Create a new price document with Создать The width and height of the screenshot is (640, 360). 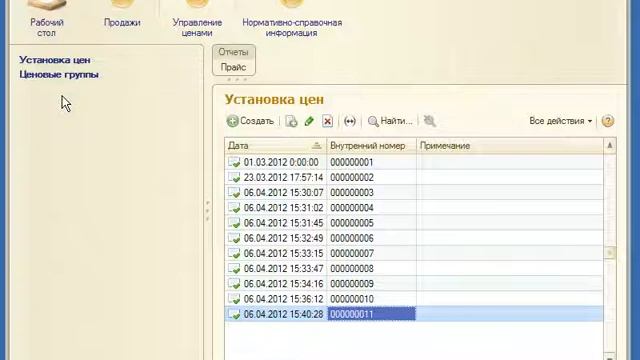click(x=250, y=121)
